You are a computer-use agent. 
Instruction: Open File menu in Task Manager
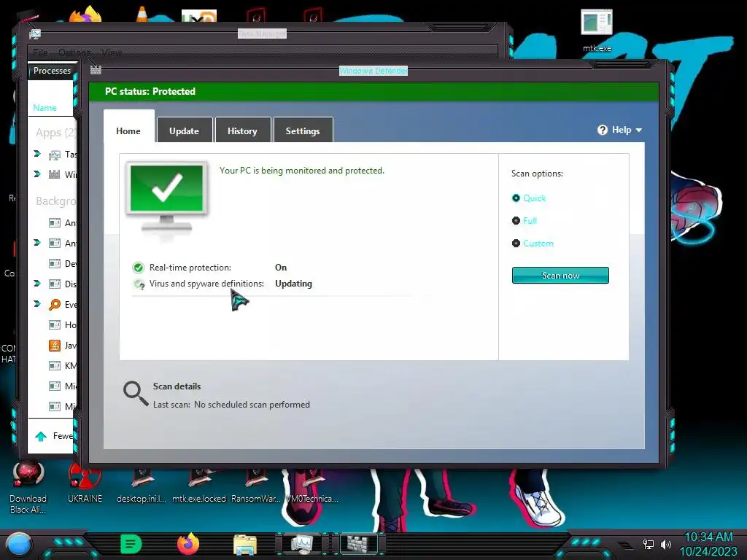(41, 52)
